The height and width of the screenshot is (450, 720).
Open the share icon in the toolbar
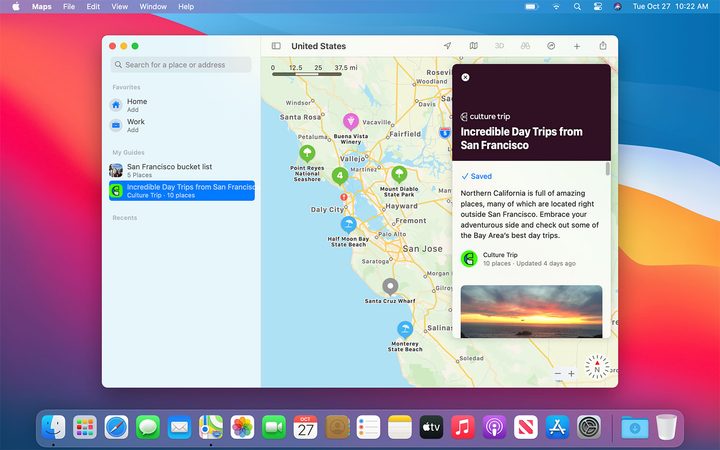[603, 45]
